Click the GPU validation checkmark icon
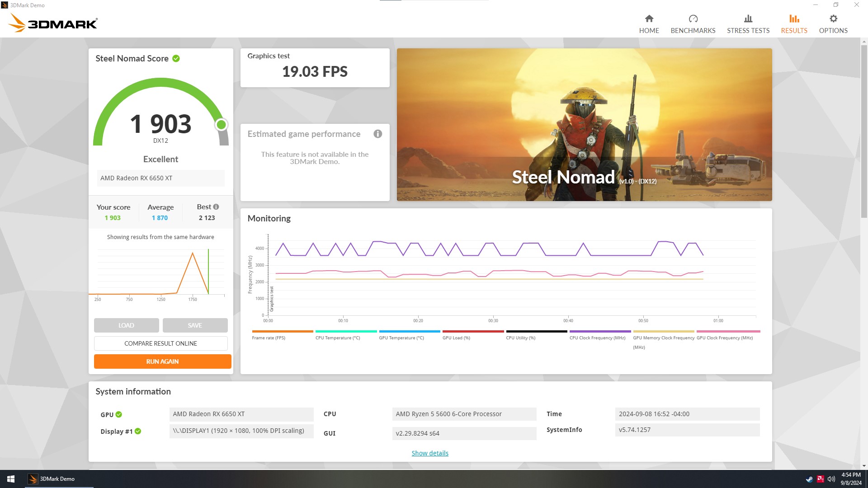 pos(119,414)
